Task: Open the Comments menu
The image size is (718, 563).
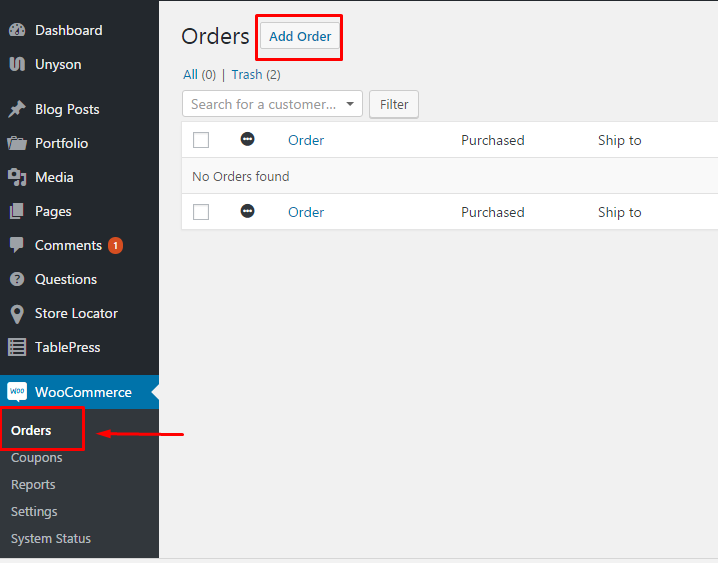Action: pyautogui.click(x=79, y=245)
